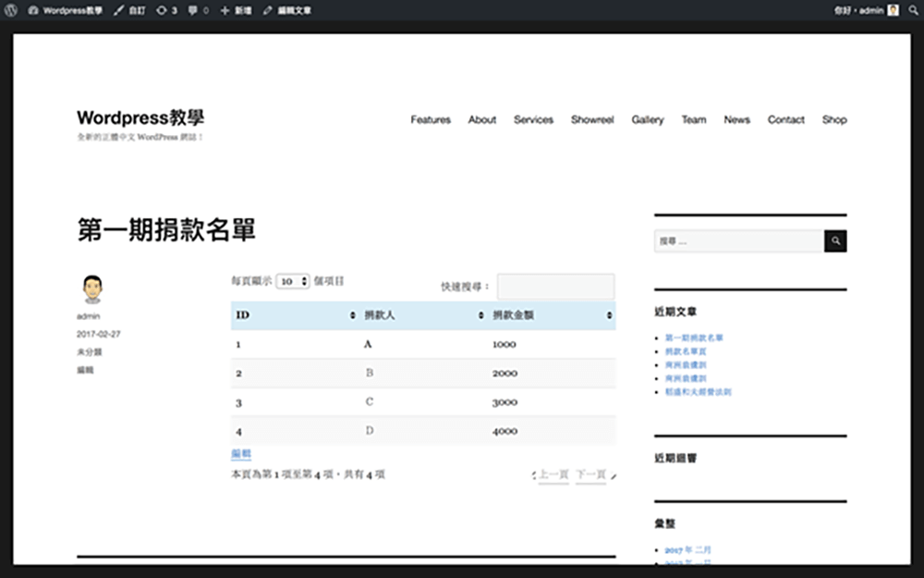Open the 新增 new content menu
Image resolution: width=924 pixels, height=578 pixels.
pos(237,10)
